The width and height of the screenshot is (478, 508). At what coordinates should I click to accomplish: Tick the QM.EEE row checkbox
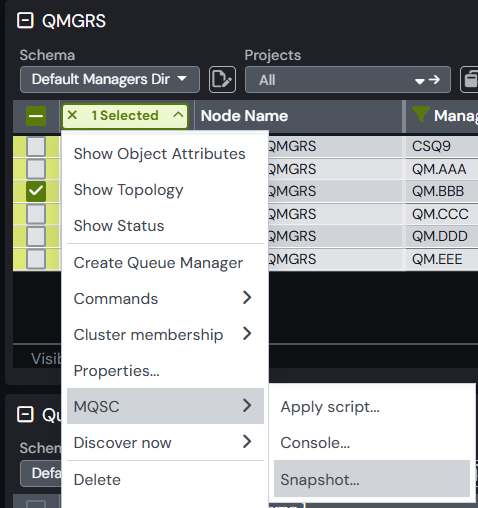36,259
